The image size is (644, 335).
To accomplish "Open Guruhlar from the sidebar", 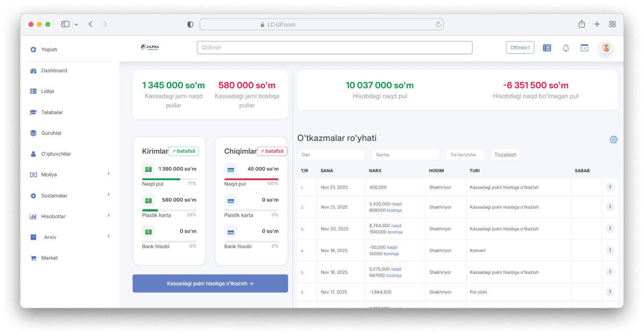I will pos(51,133).
